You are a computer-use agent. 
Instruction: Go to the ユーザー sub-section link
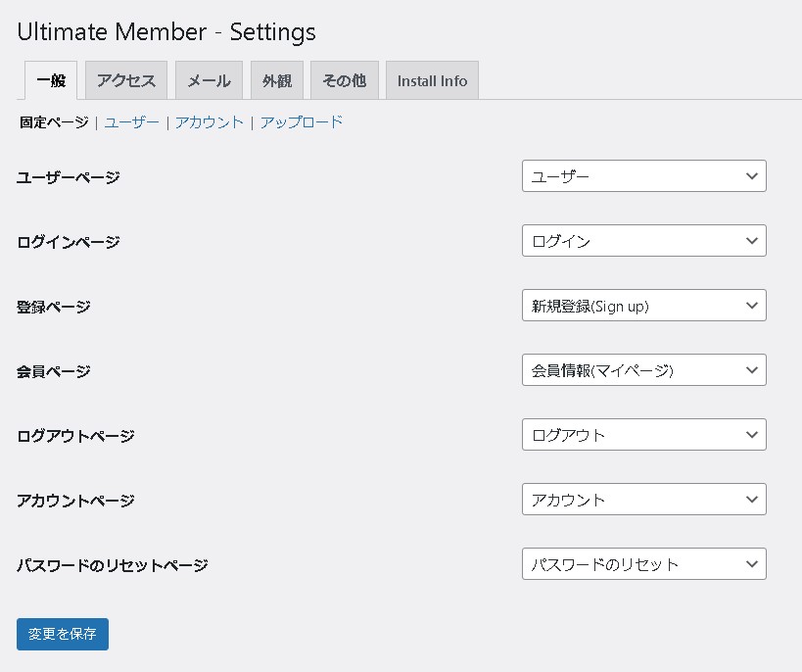pos(132,122)
